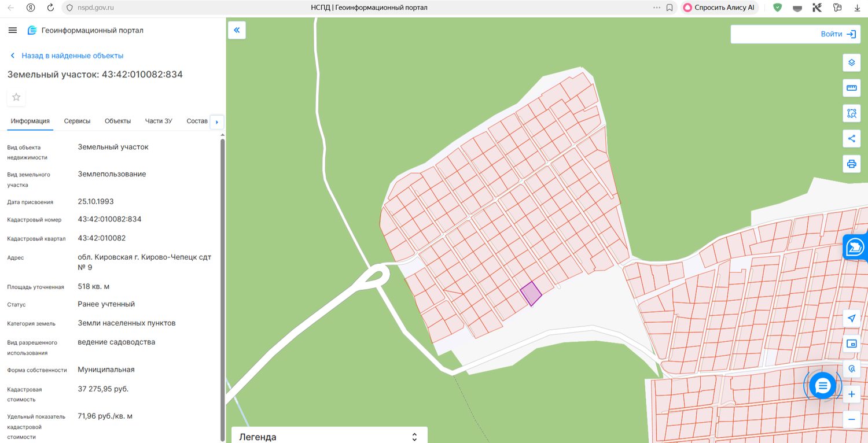The height and width of the screenshot is (443, 868).
Task: Go back with the browser back arrow
Action: (x=10, y=8)
